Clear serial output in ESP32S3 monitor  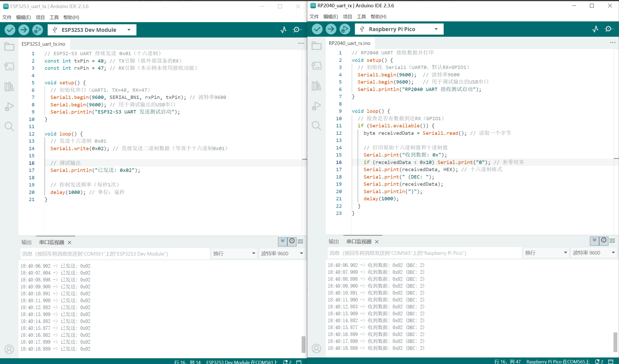coord(300,242)
